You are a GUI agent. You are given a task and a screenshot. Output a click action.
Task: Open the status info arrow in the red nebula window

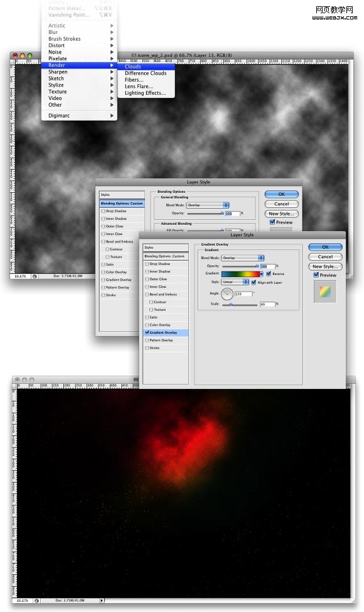click(102, 600)
